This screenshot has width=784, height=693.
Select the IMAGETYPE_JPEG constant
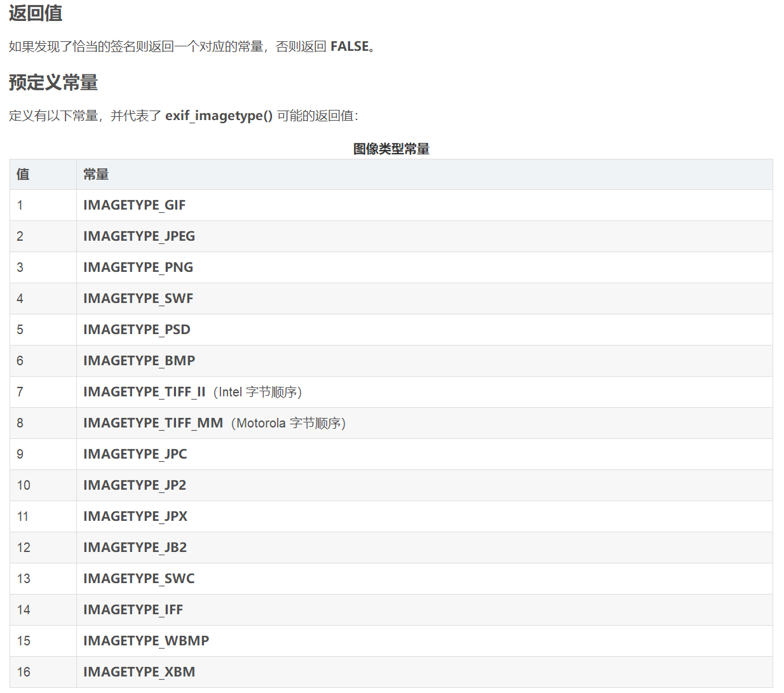(x=139, y=236)
